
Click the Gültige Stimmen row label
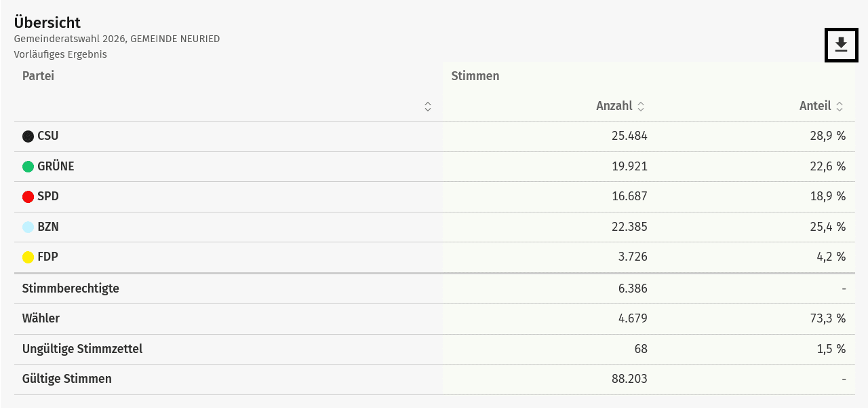66,379
